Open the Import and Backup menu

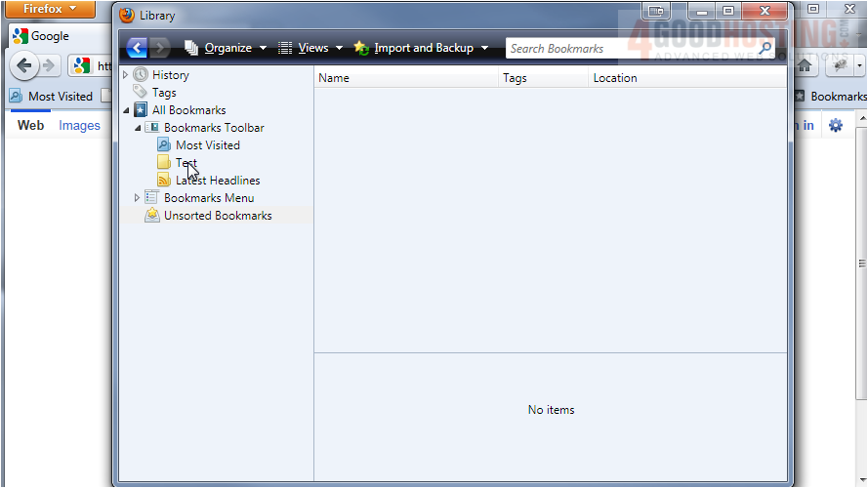coord(421,48)
